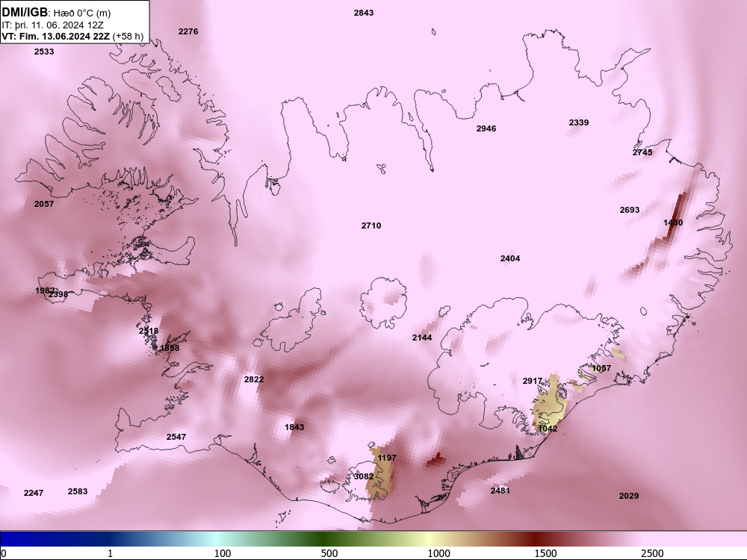Click the colorbar label 100
Screen dimensions: 747x560
coord(223,553)
